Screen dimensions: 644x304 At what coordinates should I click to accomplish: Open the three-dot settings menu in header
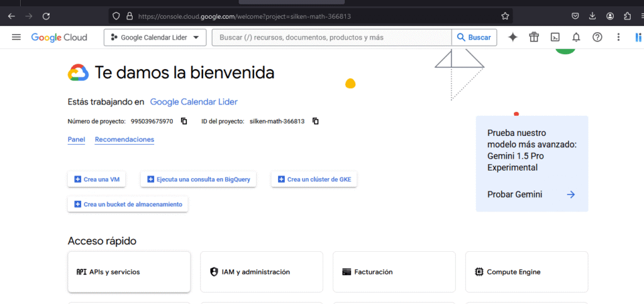[x=619, y=38]
